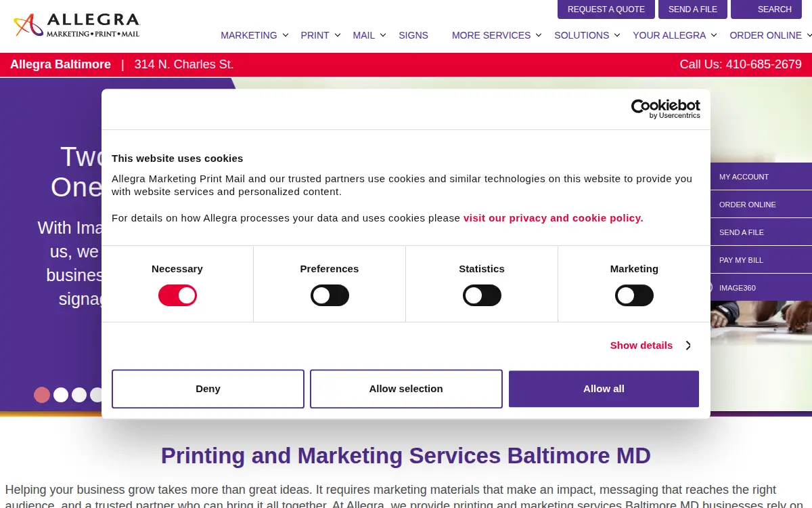
Task: Expand Show details chevron arrow
Action: tap(688, 345)
